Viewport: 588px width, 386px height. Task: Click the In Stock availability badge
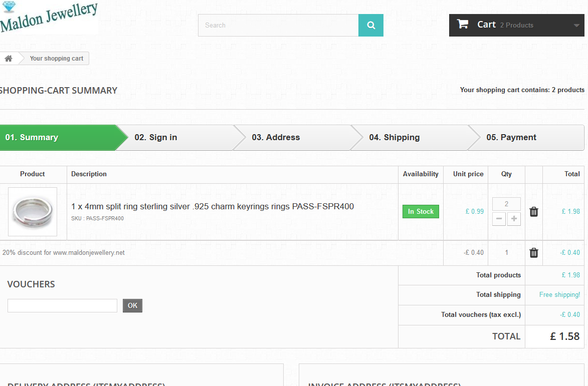421,212
